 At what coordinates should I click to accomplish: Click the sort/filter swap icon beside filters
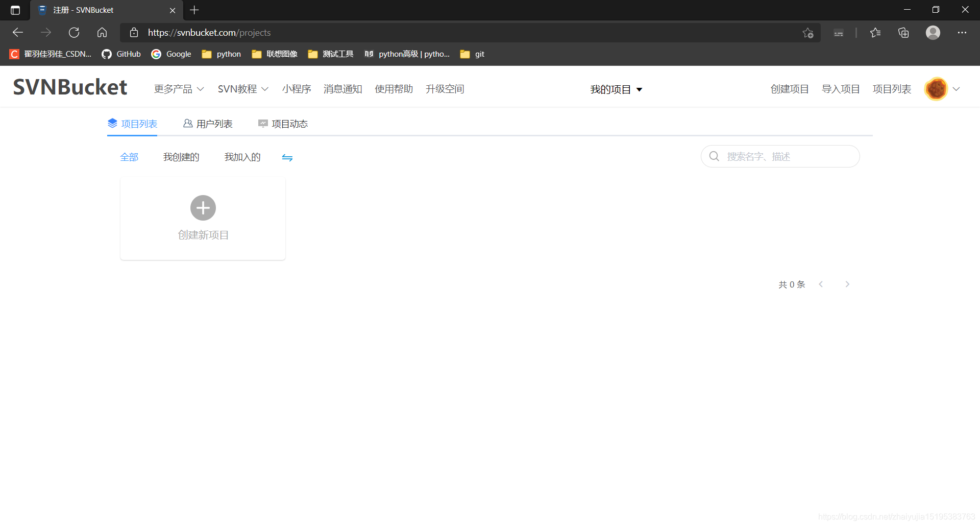point(287,157)
